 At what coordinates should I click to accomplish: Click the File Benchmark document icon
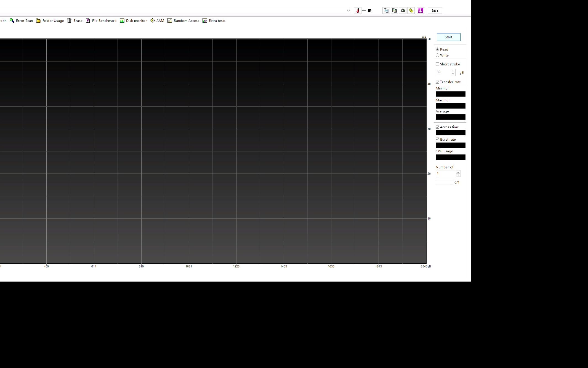(x=88, y=21)
